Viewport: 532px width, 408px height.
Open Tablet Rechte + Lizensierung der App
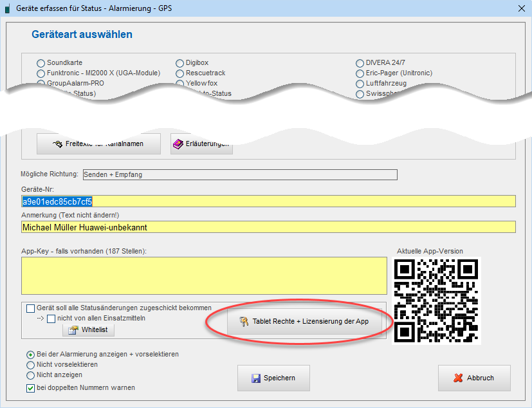(304, 321)
